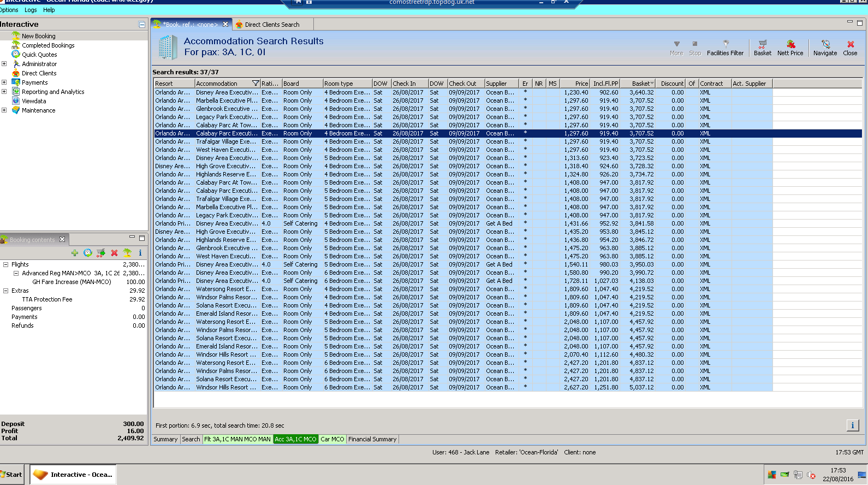Click the AVG antivirus tray icon
Image resolution: width=868 pixels, height=485 pixels.
click(x=772, y=475)
